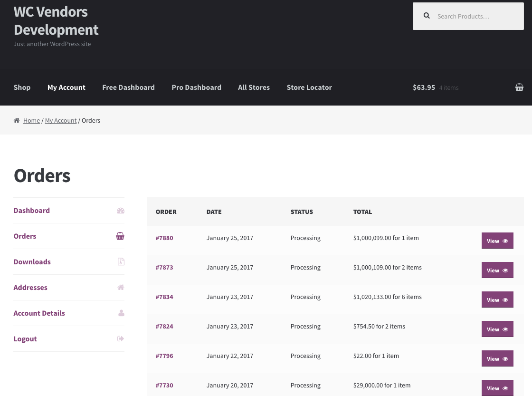This screenshot has height=396, width=532.
Task: Click the Dashboard gauge icon in sidebar
Action: click(x=121, y=211)
